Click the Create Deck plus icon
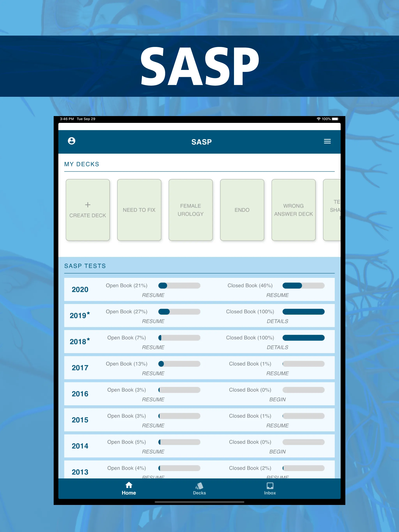The image size is (399, 532). coord(88,204)
